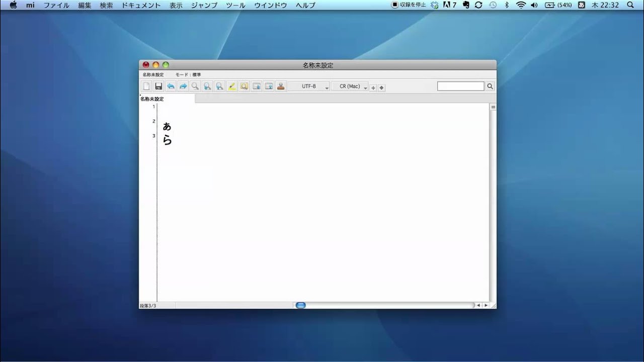Click the 段落3/3 status text
The image size is (644, 362).
[148, 306]
